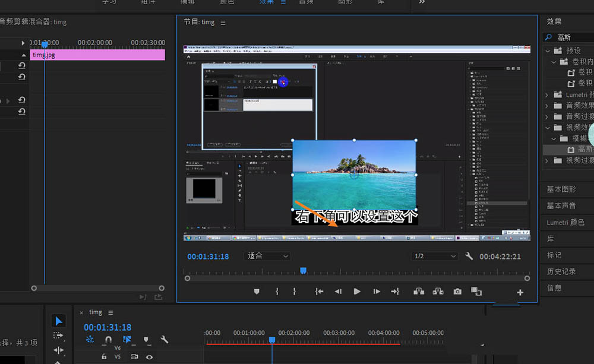Open the 基本图形 panel
Viewport: 594px width, 364px height.
[561, 189]
